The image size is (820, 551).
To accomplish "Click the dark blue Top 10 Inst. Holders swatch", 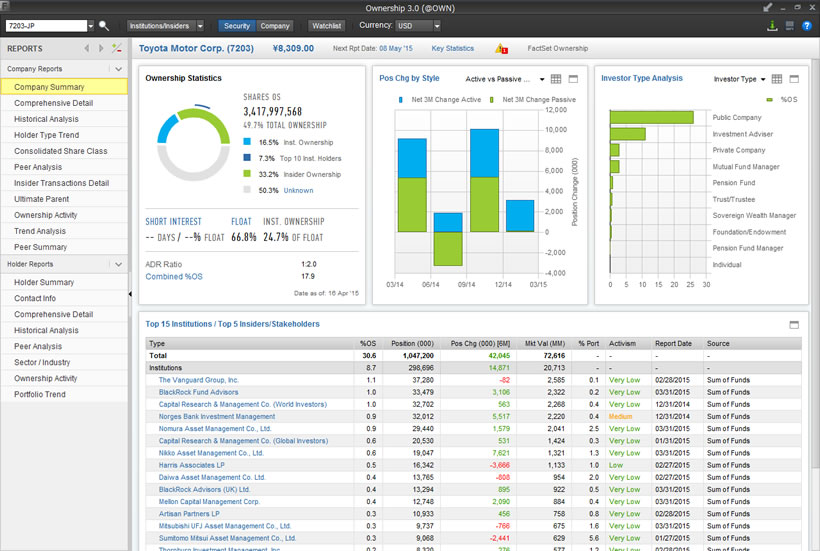I will coord(247,157).
